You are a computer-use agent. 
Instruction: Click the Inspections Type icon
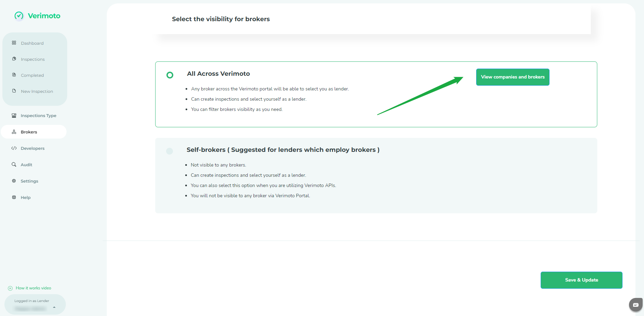14,115
